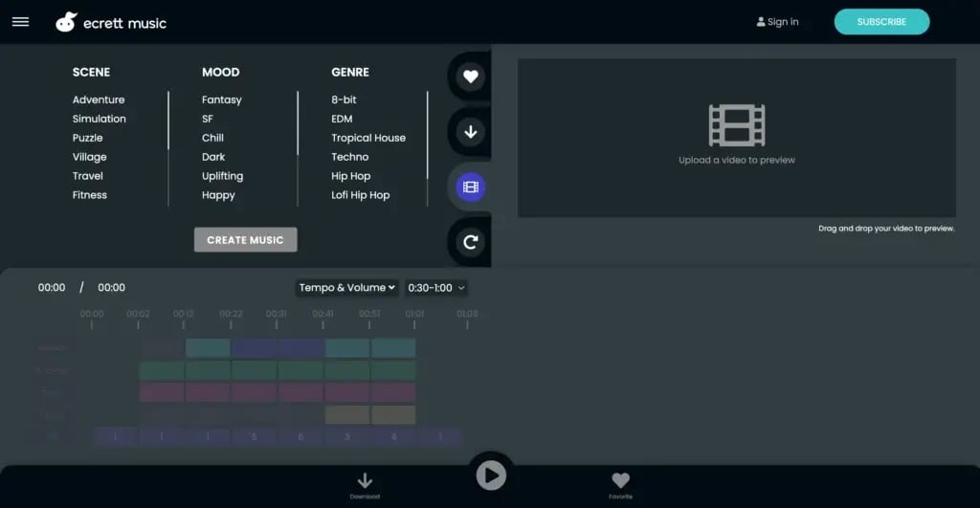
Task: Select Tropical House genre
Action: 368,138
